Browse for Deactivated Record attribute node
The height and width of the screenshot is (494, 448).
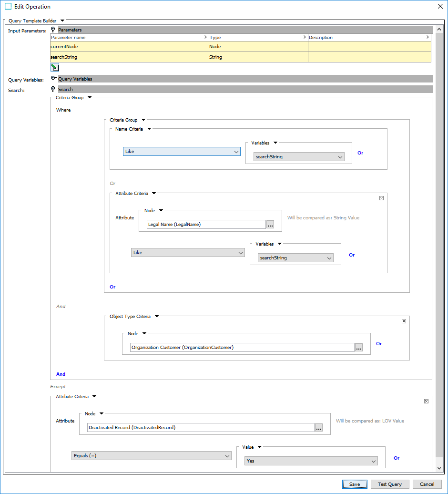click(x=319, y=428)
